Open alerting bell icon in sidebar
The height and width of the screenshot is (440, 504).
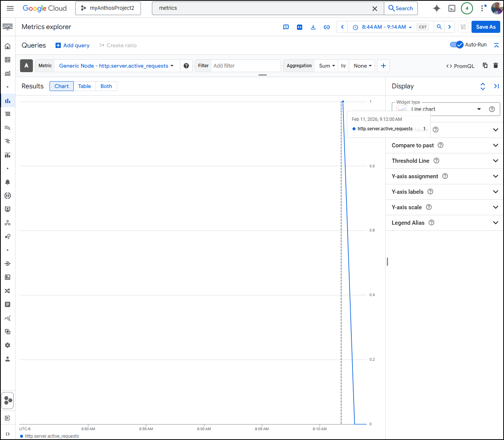pos(8,182)
